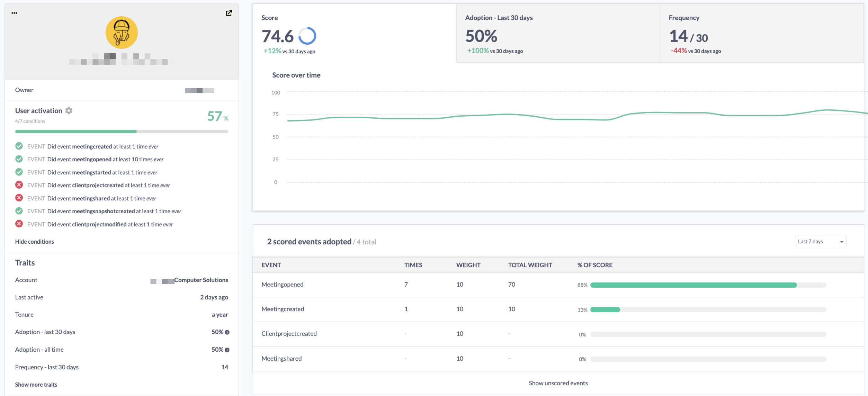868x396 pixels.
Task: Click the user avatar image
Action: [x=122, y=33]
